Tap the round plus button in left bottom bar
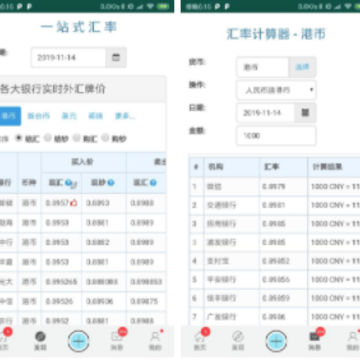 [78, 341]
